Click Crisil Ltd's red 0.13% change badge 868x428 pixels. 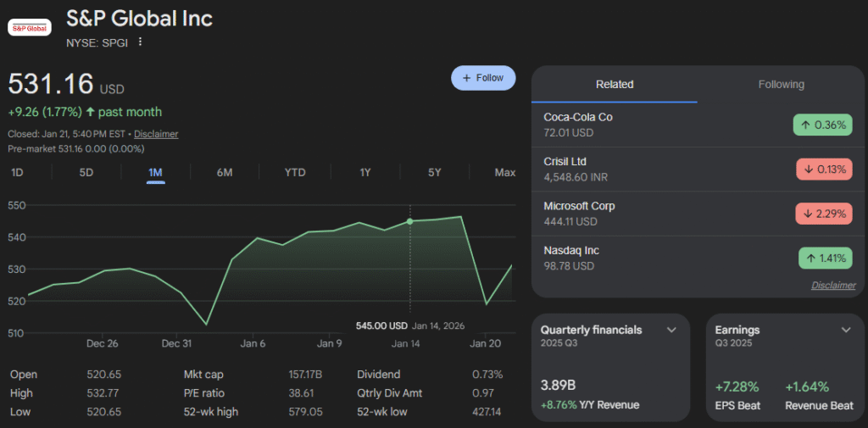(x=823, y=169)
